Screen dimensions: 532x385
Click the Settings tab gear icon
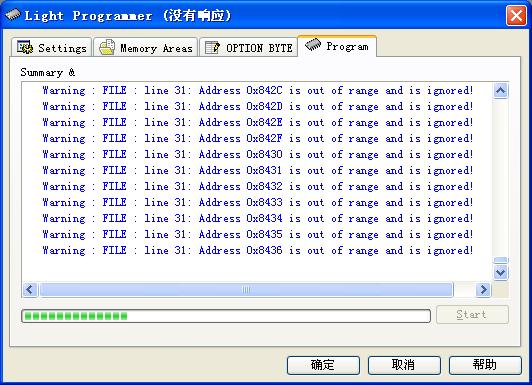tap(25, 47)
